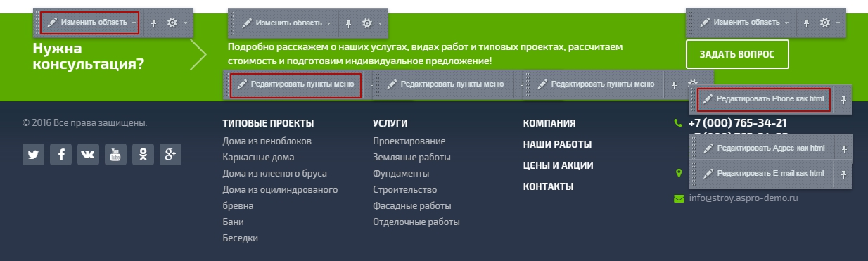Expand gear dropdown arrow above 'Нужна консультация?'
The image size is (868, 261).
click(185, 23)
